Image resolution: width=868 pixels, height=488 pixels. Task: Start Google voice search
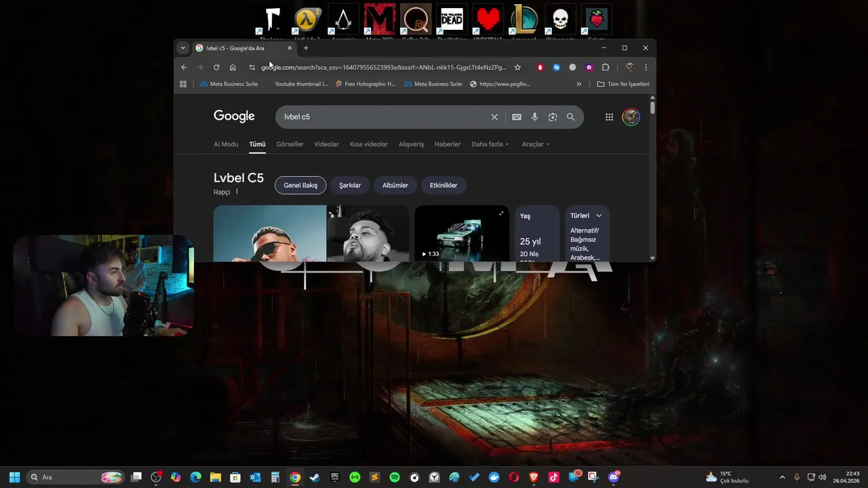click(x=534, y=117)
